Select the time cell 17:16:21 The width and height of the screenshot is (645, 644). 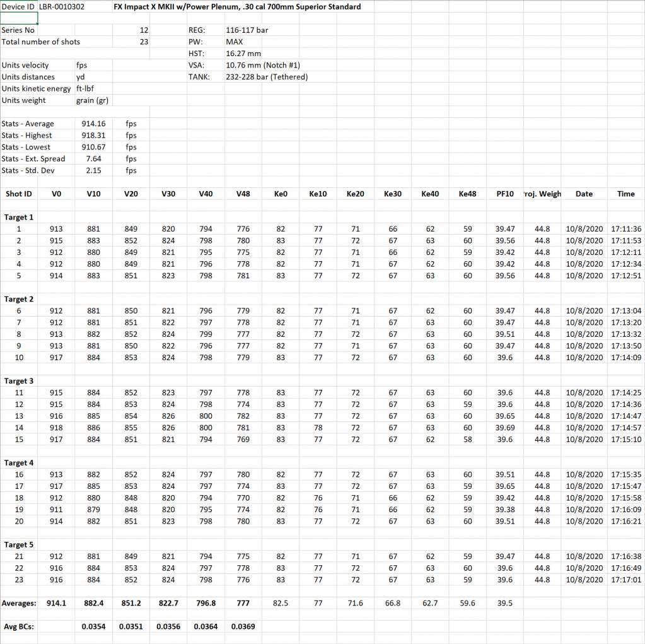(x=626, y=521)
